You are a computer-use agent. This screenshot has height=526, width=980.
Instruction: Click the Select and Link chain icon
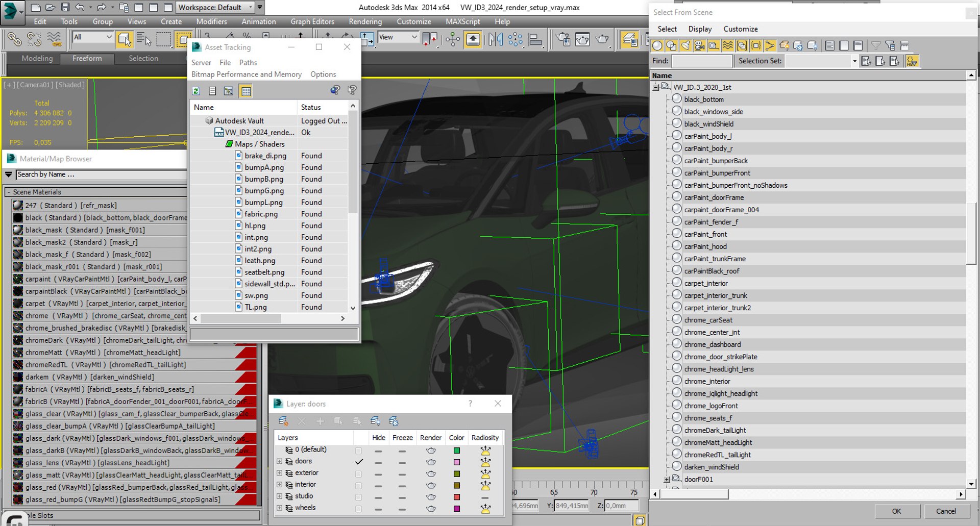click(x=14, y=39)
